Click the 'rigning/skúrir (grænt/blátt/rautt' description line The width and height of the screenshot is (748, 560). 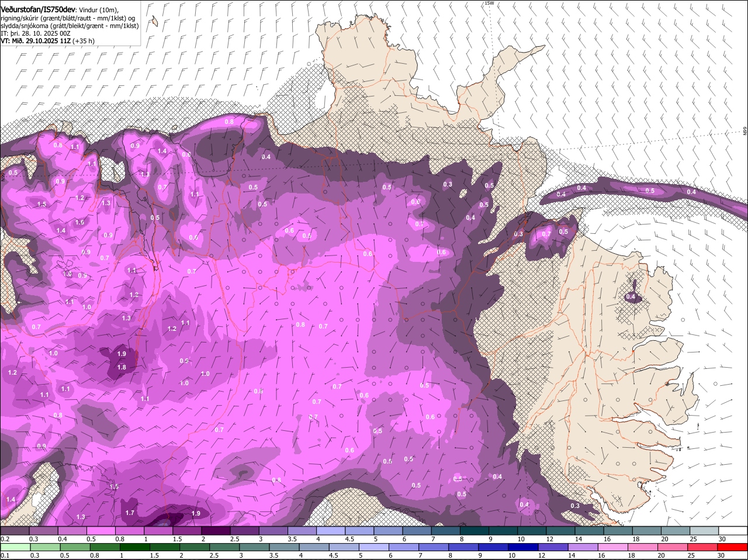pyautogui.click(x=68, y=18)
